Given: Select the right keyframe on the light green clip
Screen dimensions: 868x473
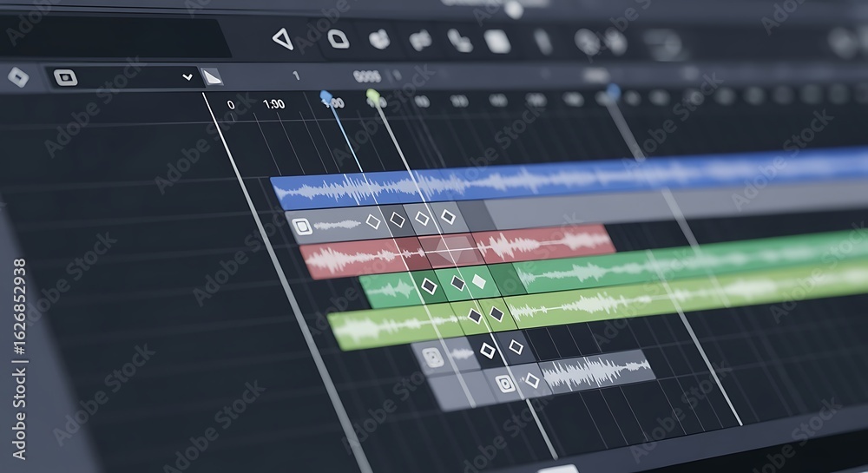Looking at the screenshot, I should tap(496, 314).
